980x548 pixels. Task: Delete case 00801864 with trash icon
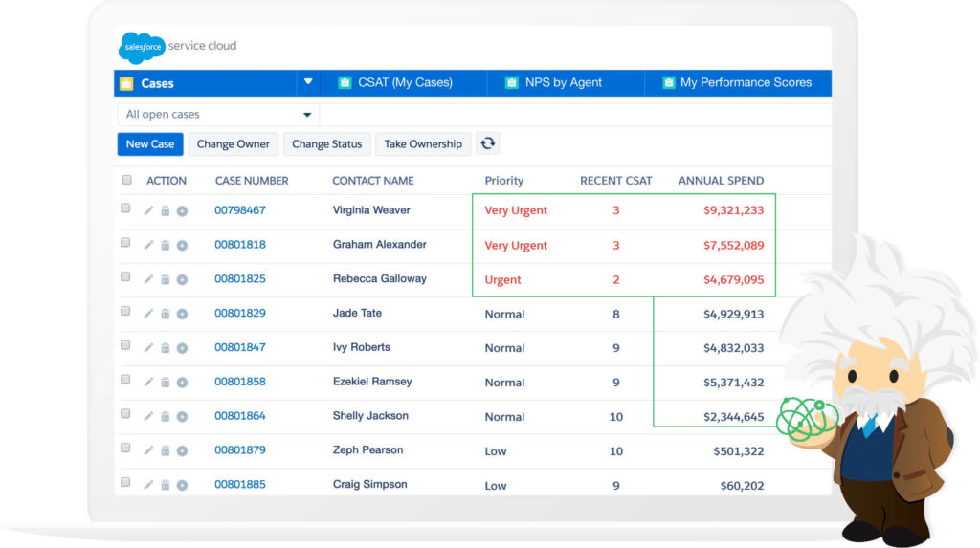pyautogui.click(x=165, y=416)
